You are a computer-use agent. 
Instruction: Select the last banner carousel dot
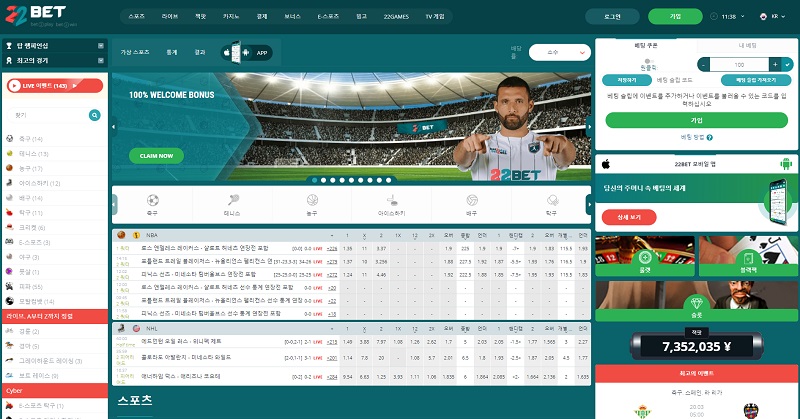388,180
